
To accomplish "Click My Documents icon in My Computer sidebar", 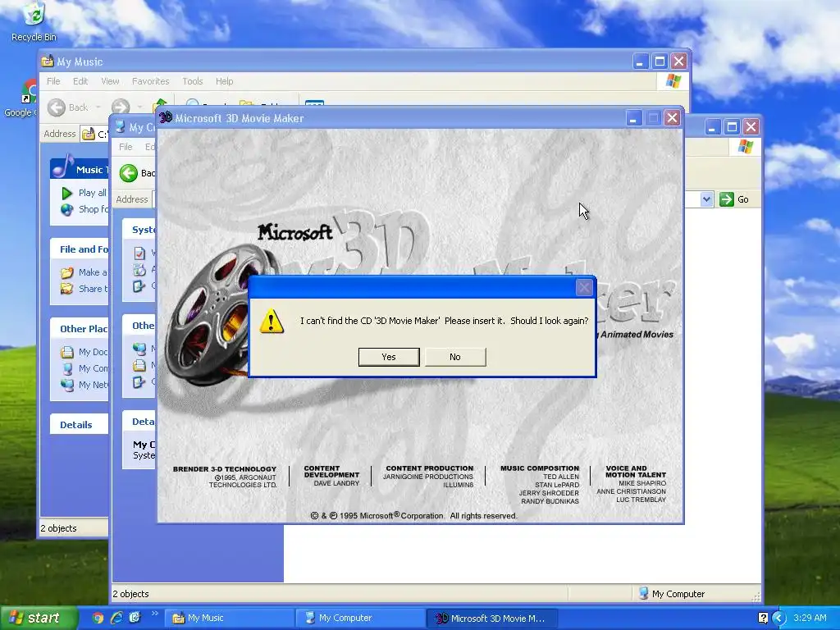I will click(139, 365).
